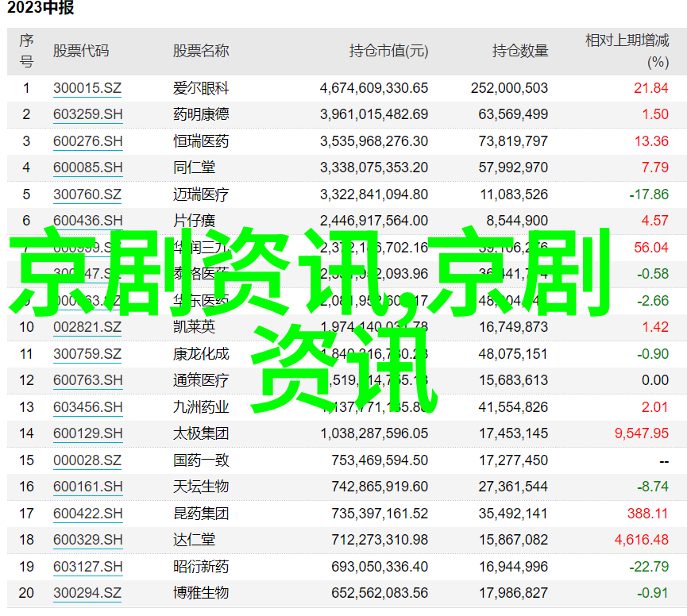Click the 600763.SH code link

pos(87,380)
